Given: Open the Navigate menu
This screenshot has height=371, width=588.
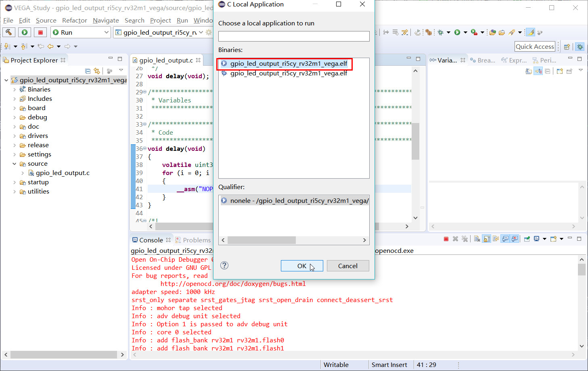Looking at the screenshot, I should (106, 20).
